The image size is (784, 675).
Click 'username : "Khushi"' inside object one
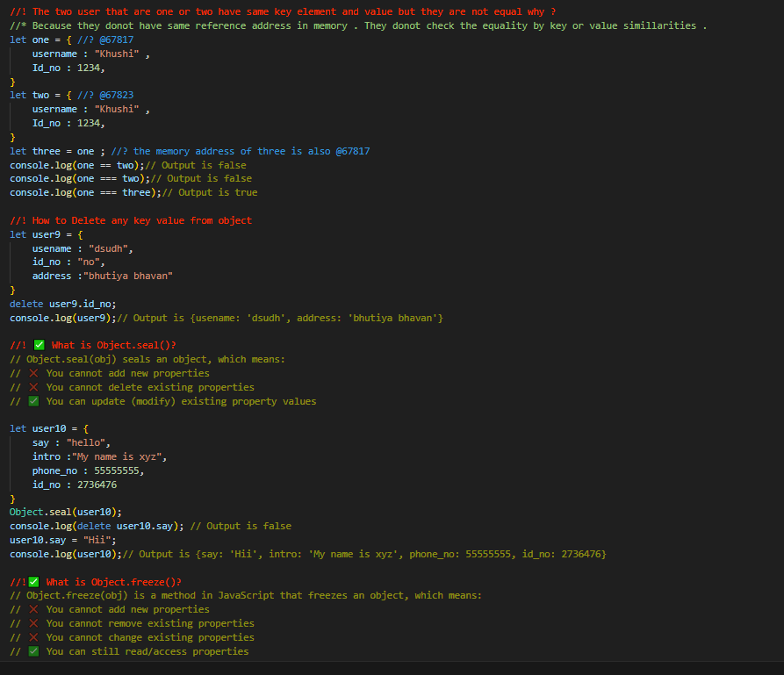[x=91, y=54]
